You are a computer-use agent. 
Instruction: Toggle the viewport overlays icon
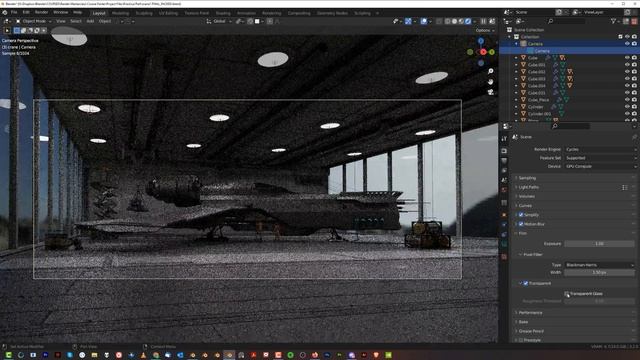[424, 21]
